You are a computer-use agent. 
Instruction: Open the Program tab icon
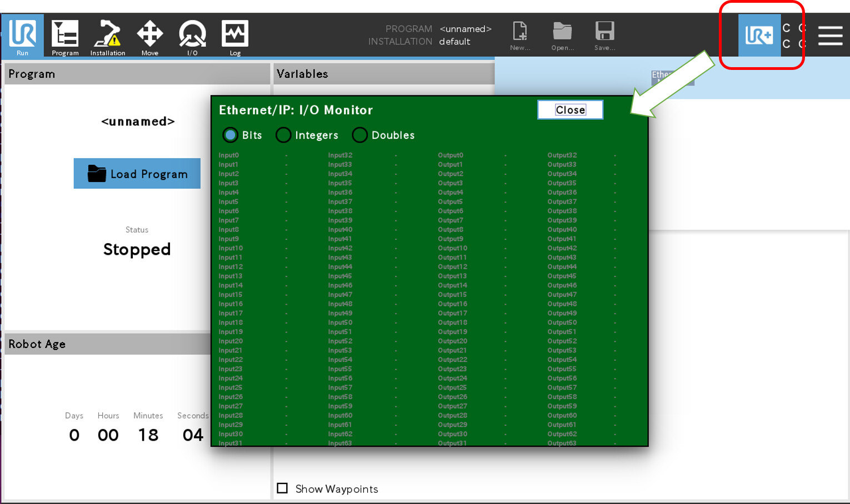coord(65,37)
